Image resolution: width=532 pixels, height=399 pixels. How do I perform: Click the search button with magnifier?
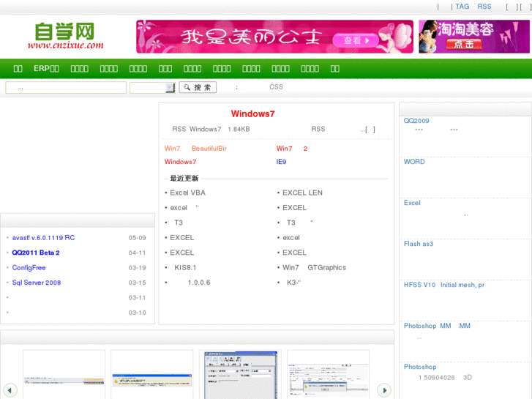coord(198,87)
